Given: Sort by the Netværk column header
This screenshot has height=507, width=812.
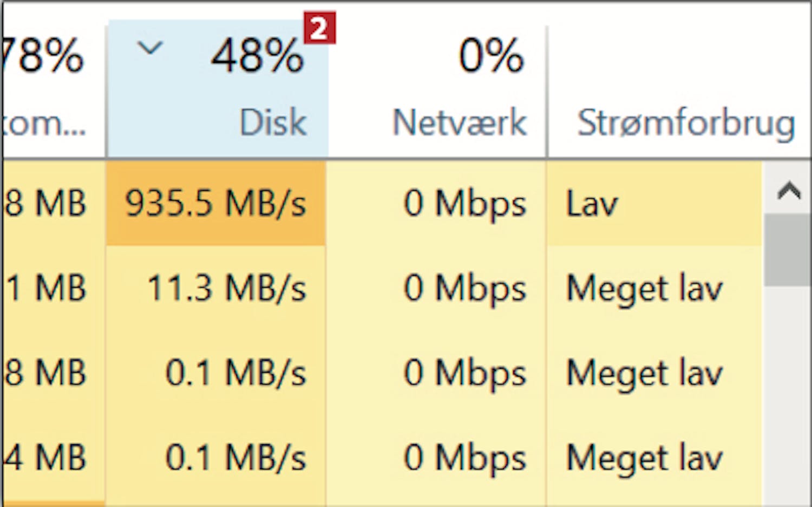Looking at the screenshot, I should click(x=459, y=122).
